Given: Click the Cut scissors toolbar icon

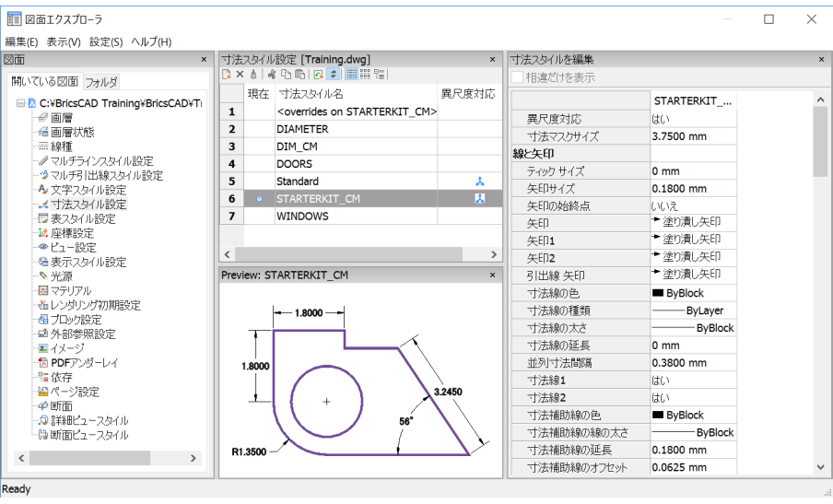Looking at the screenshot, I should click(x=272, y=75).
